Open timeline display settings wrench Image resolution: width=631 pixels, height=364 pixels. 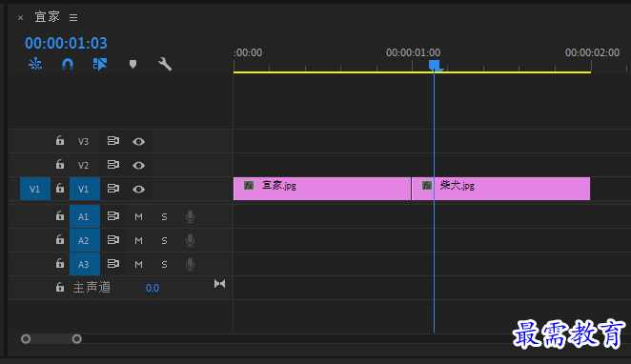pos(165,64)
